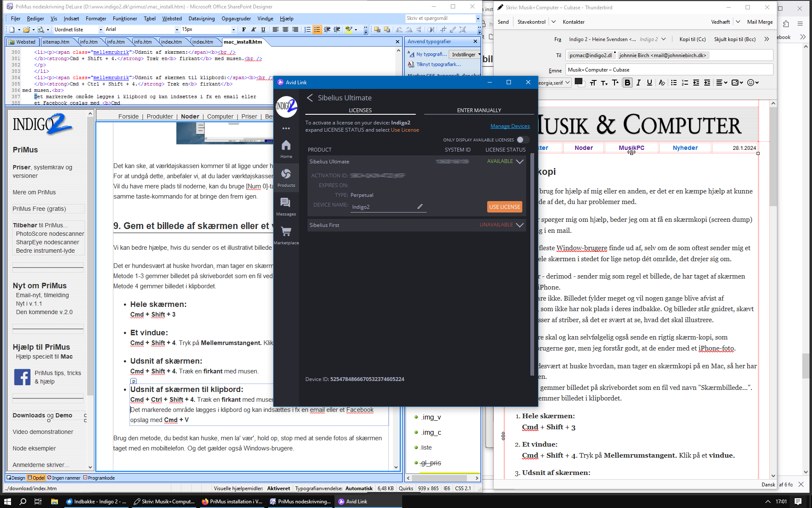Click outdent icon in Thunderbird compose toolbar
The height and width of the screenshot is (508, 812).
pos(696,83)
